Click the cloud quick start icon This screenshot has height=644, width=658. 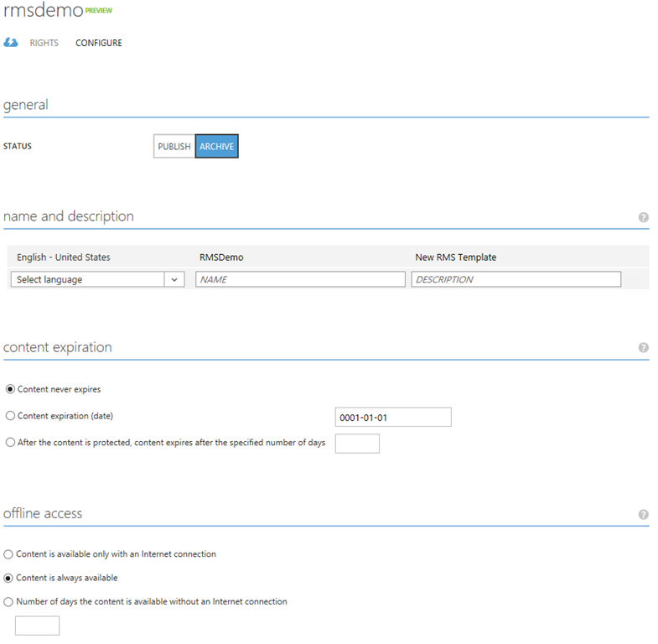tap(11, 43)
